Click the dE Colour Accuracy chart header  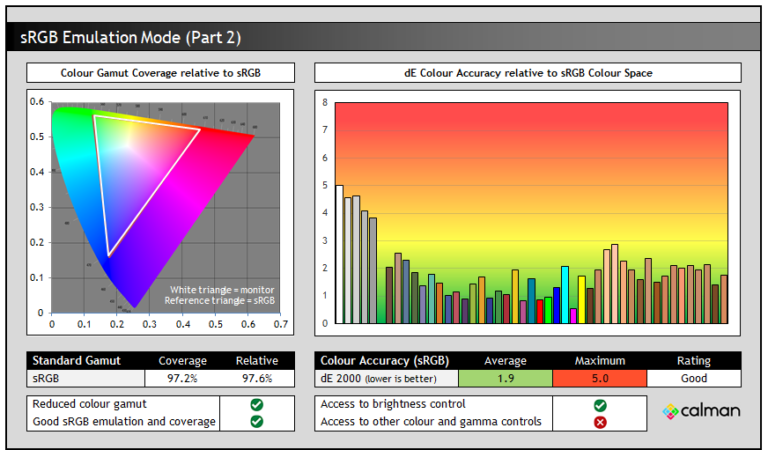tap(527, 73)
